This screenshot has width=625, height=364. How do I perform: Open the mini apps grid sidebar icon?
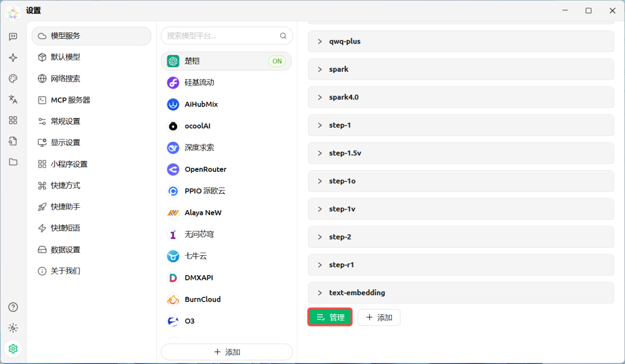13,120
